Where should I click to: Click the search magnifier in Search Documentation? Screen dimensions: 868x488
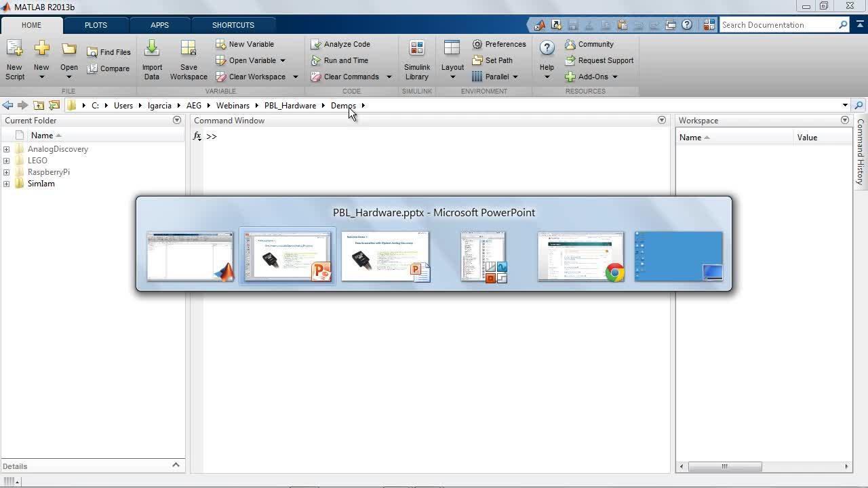coord(843,25)
